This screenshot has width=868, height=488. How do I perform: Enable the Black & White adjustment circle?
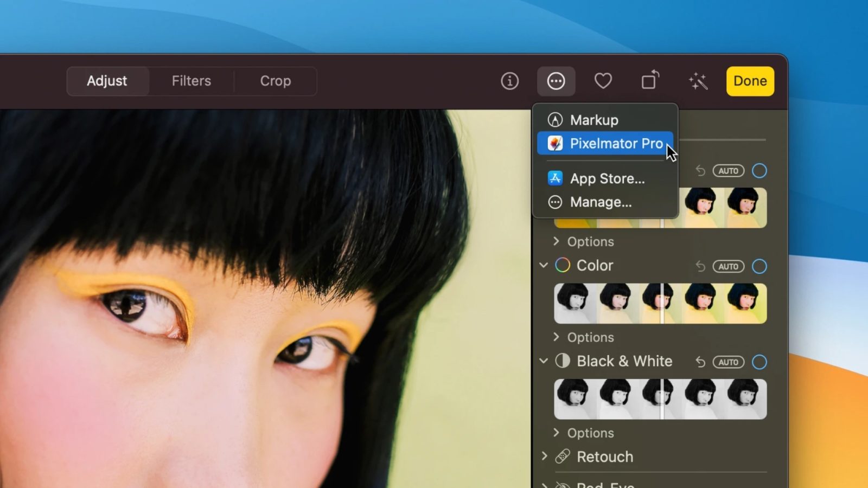pyautogui.click(x=759, y=362)
